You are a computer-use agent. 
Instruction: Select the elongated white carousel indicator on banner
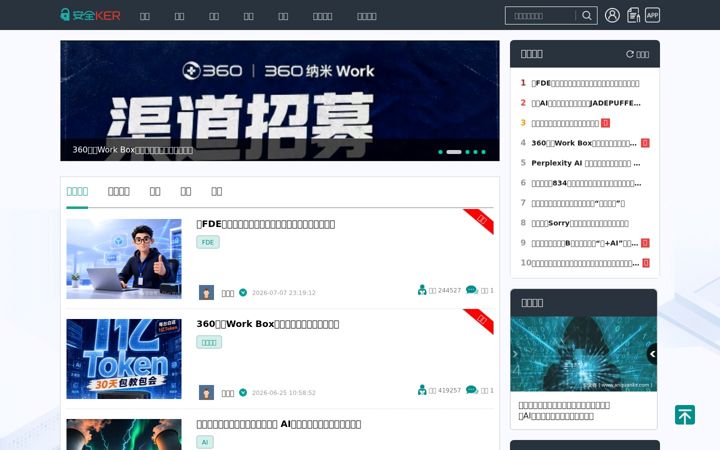[x=454, y=152]
